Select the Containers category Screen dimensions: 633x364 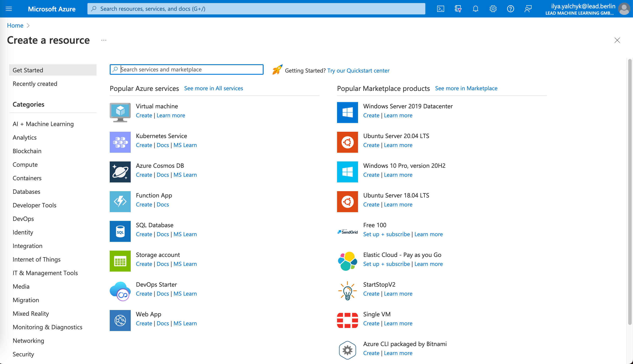(27, 178)
